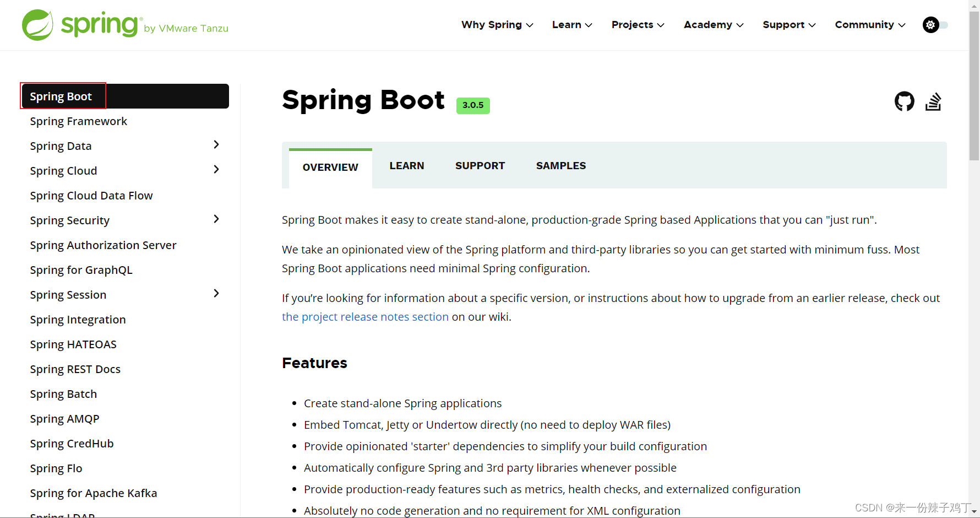Open the Stack Overflow icon for Spring Boot

coord(933,101)
